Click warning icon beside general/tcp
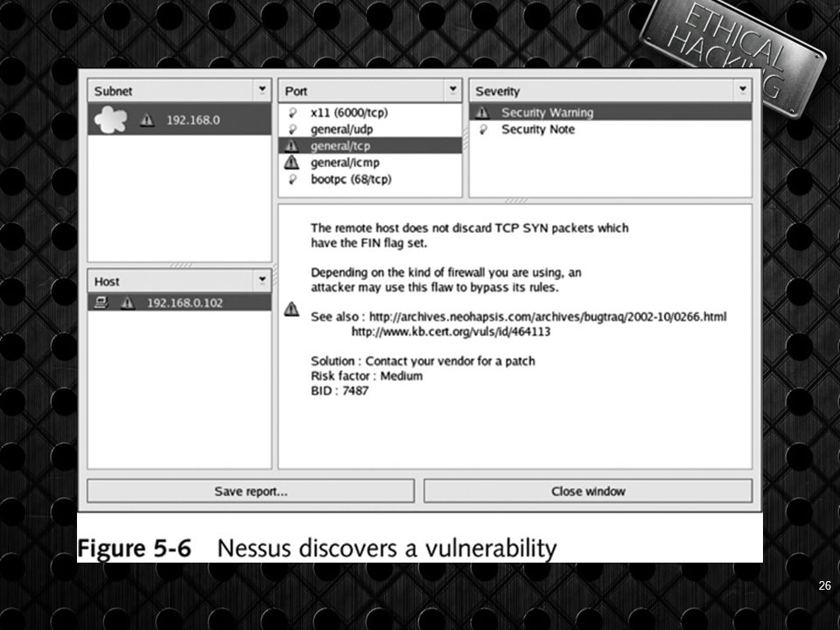Viewport: 840px width, 630px height. pos(291,146)
